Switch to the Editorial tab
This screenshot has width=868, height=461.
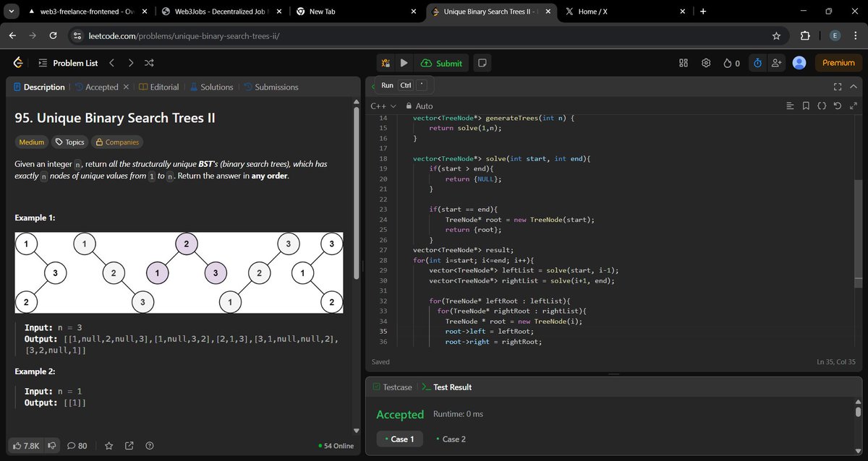tap(165, 87)
